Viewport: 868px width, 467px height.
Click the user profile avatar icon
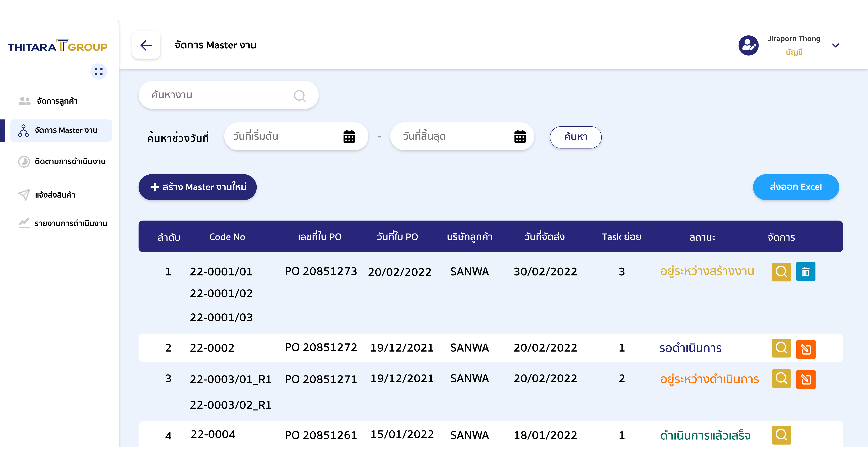tap(748, 45)
